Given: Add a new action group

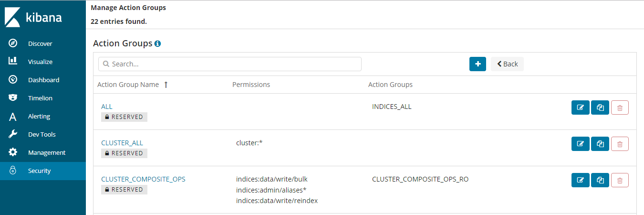Looking at the screenshot, I should pyautogui.click(x=478, y=64).
